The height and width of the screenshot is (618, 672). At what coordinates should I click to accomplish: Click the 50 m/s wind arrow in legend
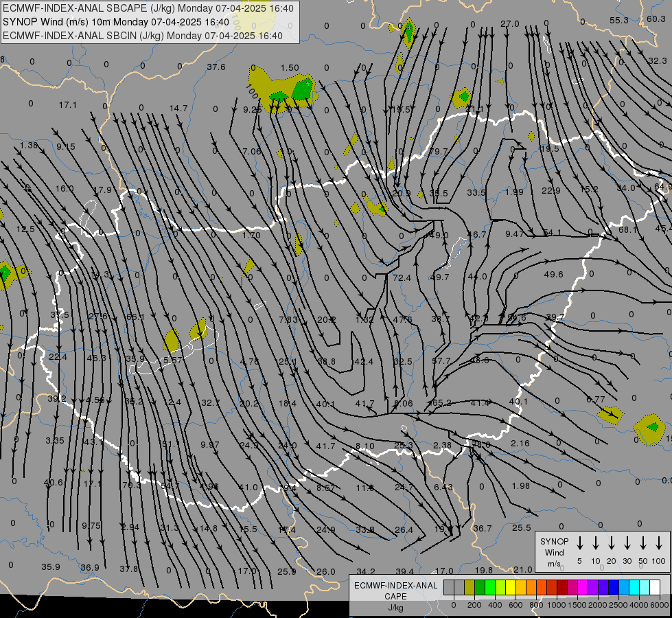point(643,542)
